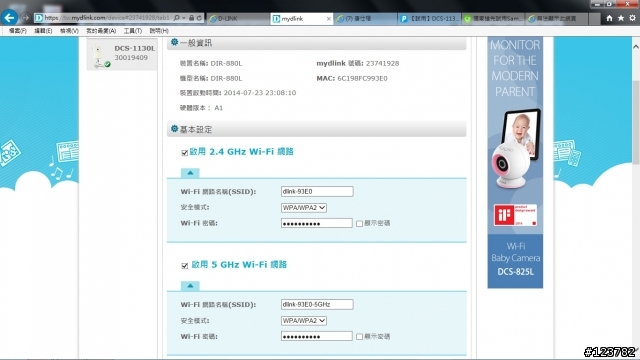Open browser tools gear icon
640x360 pixels.
click(632, 18)
